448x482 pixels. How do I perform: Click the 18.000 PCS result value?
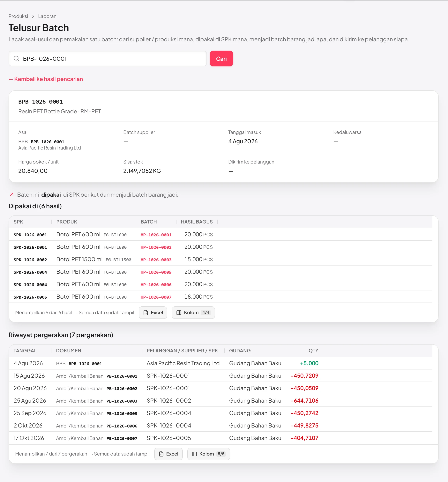point(198,297)
